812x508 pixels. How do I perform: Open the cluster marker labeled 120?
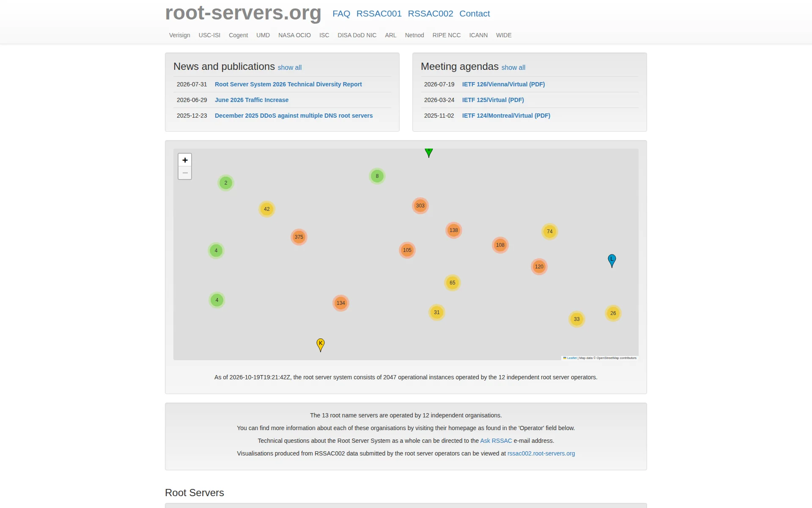[x=539, y=267]
